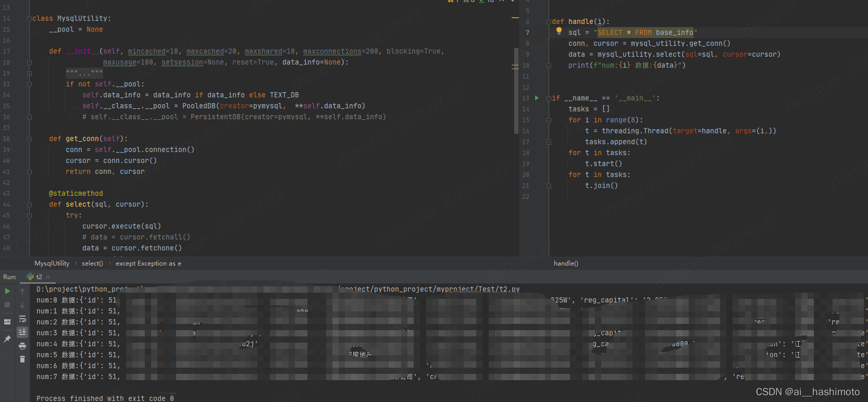Collapse the get_conn method fold marker
The height and width of the screenshot is (402, 868).
(29, 139)
